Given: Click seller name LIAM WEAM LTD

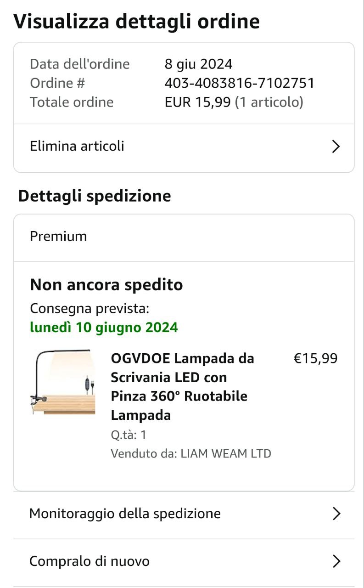Looking at the screenshot, I should coord(226,454).
